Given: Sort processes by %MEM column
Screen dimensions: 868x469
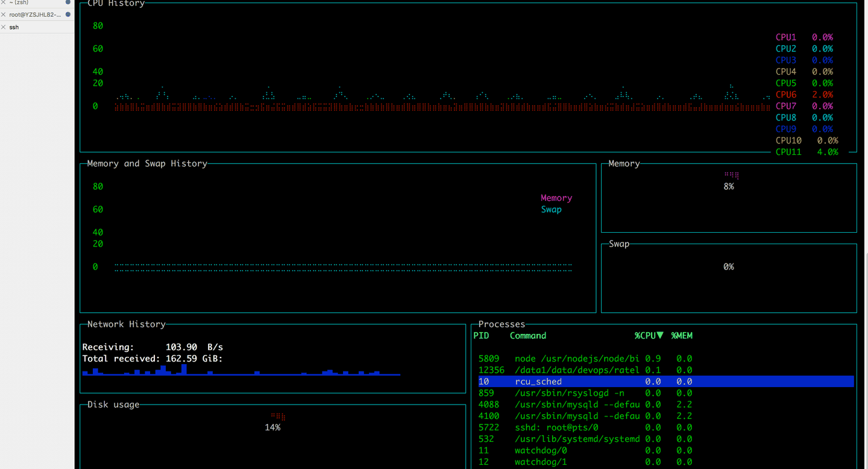Looking at the screenshot, I should (682, 336).
